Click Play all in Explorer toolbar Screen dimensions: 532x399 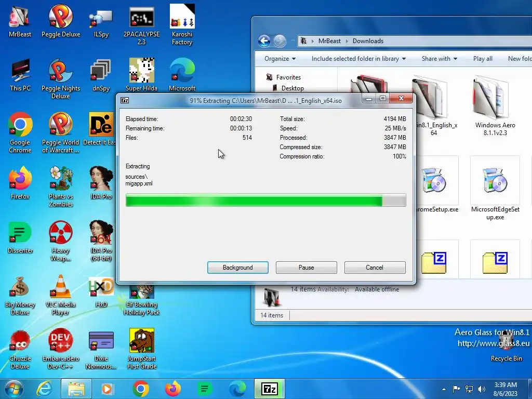click(483, 59)
